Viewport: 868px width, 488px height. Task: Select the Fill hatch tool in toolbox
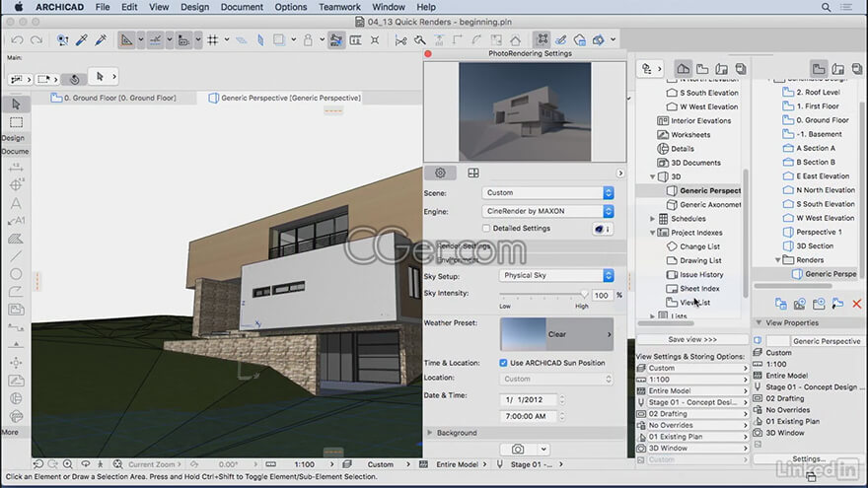[16, 239]
